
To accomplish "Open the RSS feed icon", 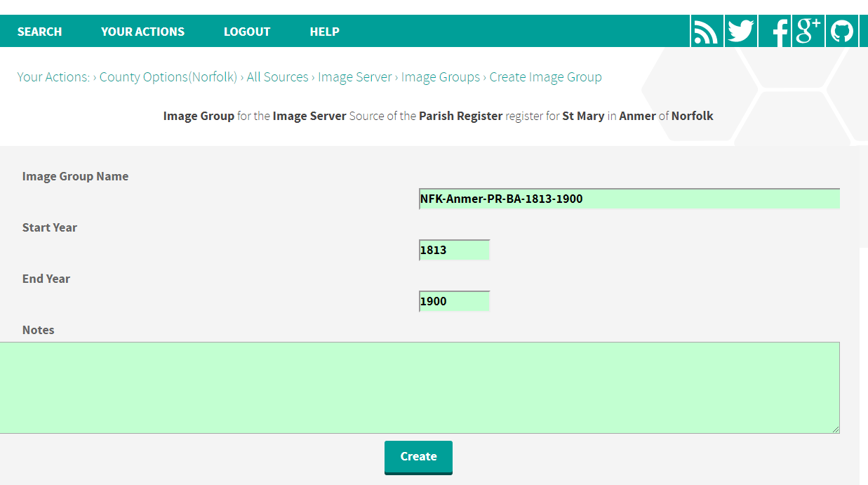I will 706,32.
